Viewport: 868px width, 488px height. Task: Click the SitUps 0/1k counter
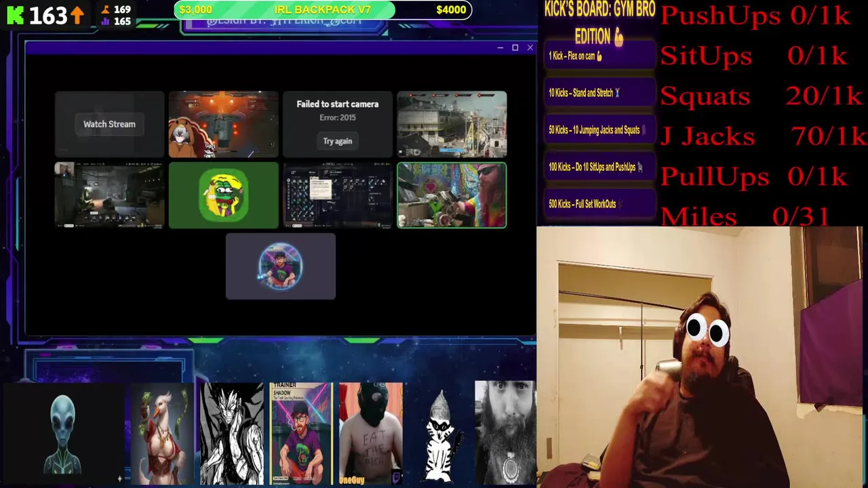click(x=753, y=56)
